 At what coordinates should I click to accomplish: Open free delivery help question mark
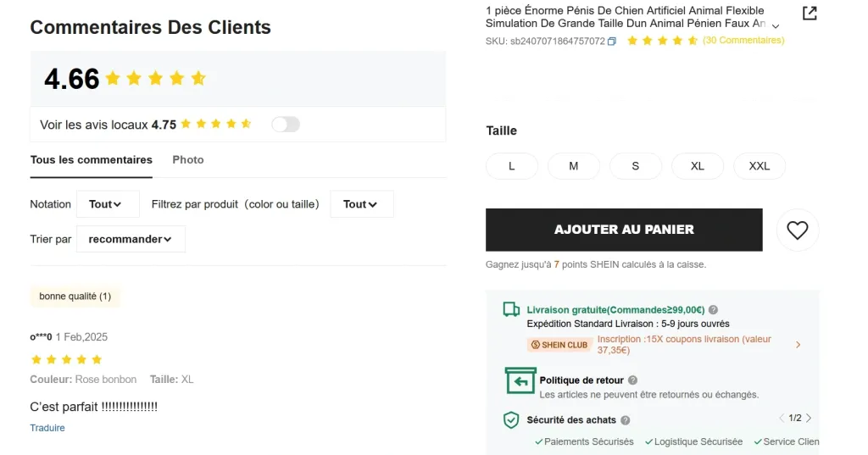(x=713, y=310)
